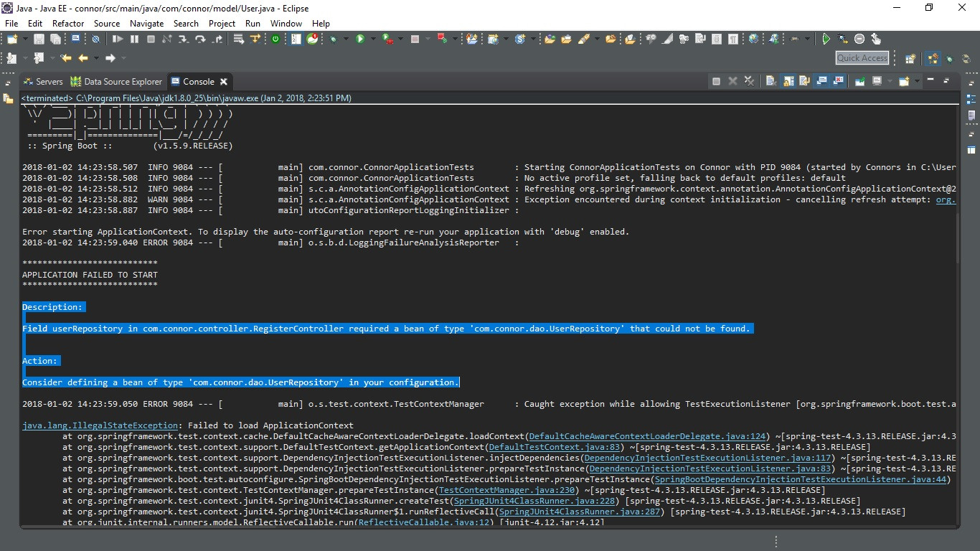
Task: Toggle Show Whitespace Characters paragraph icon
Action: (733, 39)
